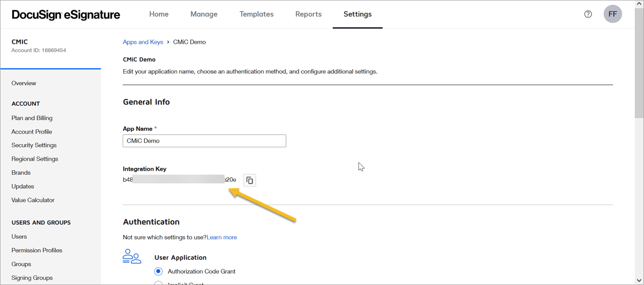
Task: Open Overview in the sidebar
Action: coord(24,83)
